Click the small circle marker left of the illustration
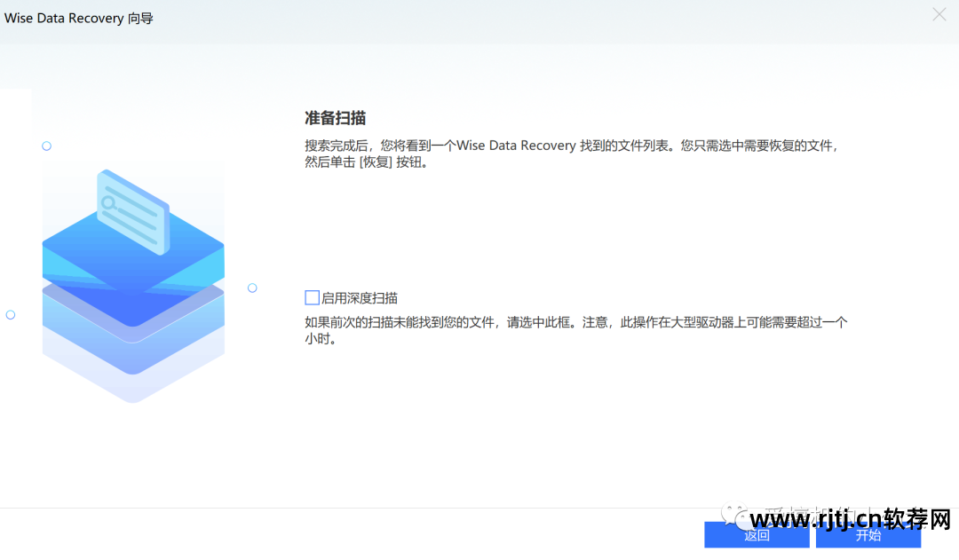 click(10, 314)
